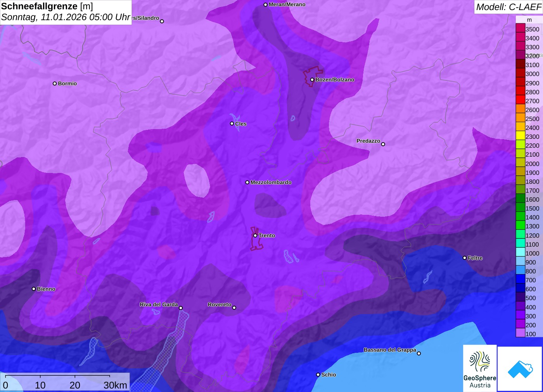543x392 pixels.
Task: Select the Feltre city marker
Action: [x=465, y=258]
